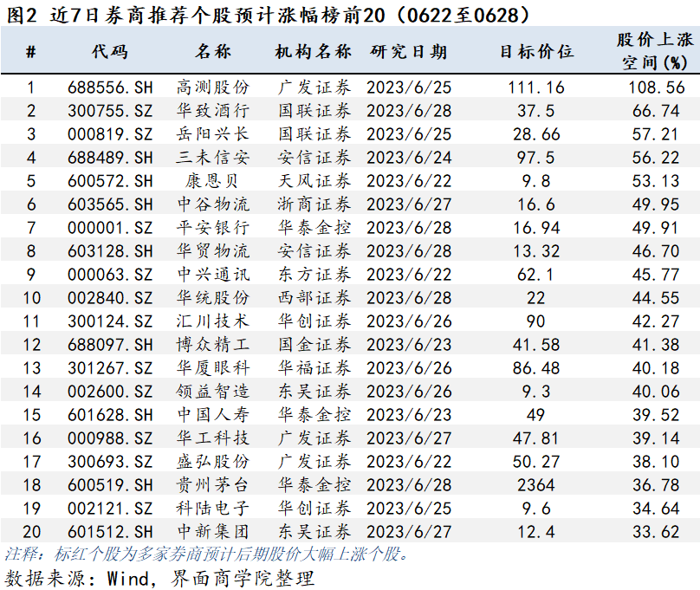Select the name cell 平安银行
700x590 pixels.
(213, 228)
